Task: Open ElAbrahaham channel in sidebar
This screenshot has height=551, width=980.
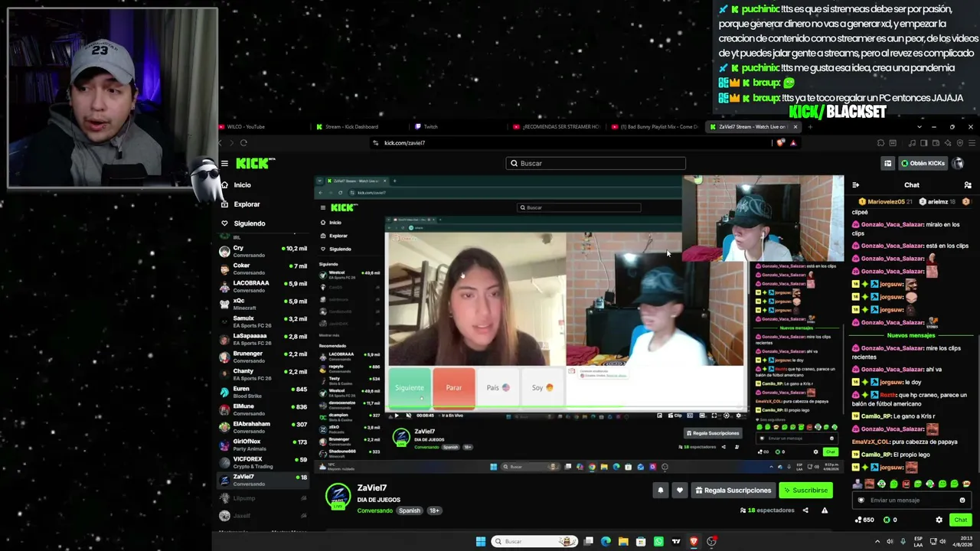Action: tap(263, 427)
